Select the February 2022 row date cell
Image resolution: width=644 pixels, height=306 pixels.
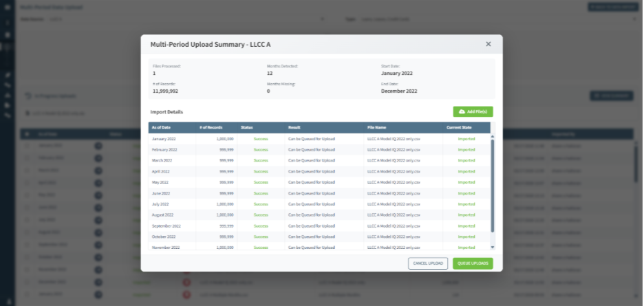[164, 149]
